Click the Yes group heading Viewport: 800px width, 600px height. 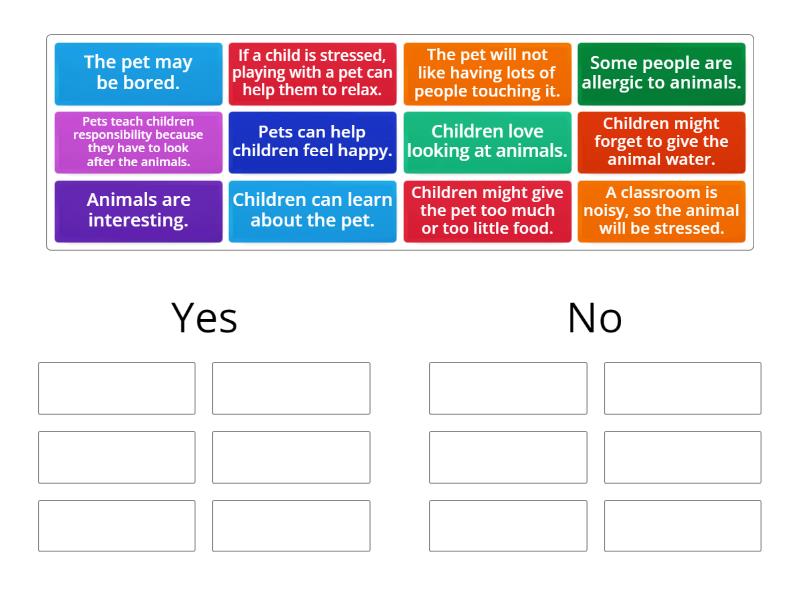point(204,318)
